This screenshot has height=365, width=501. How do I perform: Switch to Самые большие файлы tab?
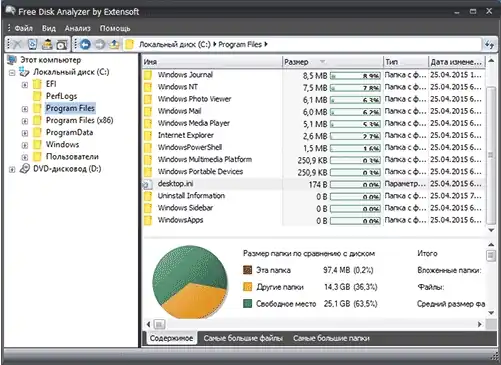point(243,338)
